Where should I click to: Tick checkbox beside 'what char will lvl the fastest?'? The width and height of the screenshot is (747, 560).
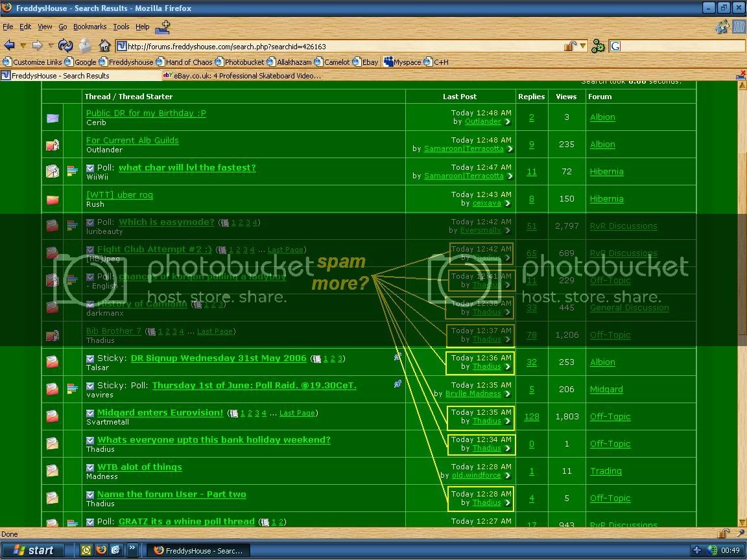[x=90, y=168]
